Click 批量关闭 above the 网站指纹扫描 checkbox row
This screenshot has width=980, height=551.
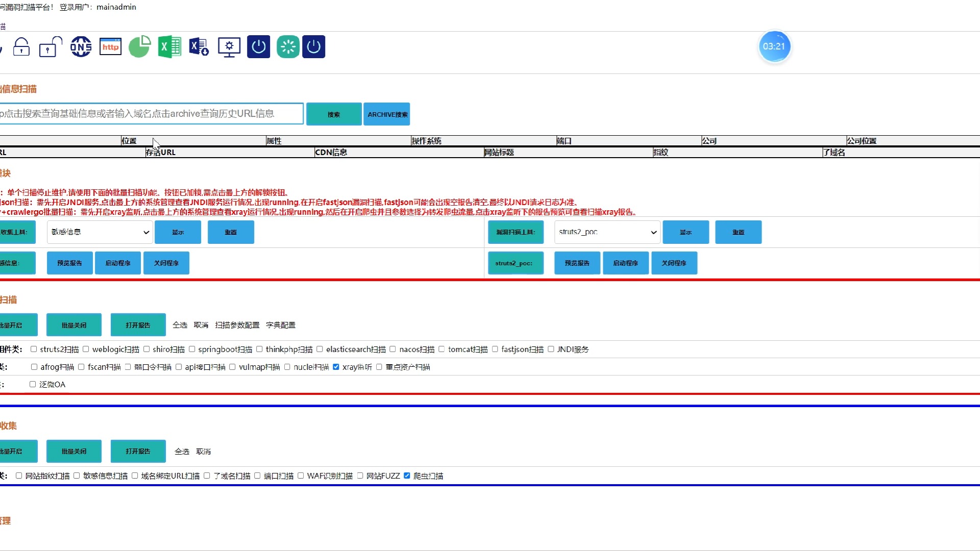pos(74,452)
